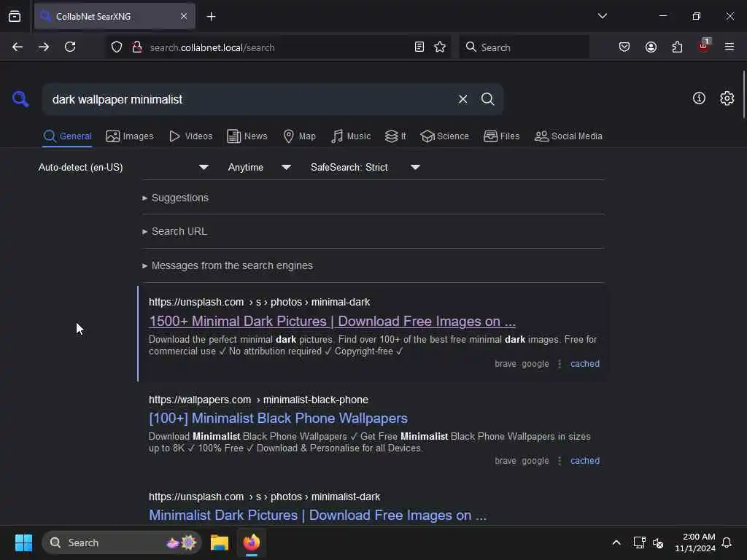The width and height of the screenshot is (747, 560).
Task: Switch to the Social Media category tab
Action: 568,136
